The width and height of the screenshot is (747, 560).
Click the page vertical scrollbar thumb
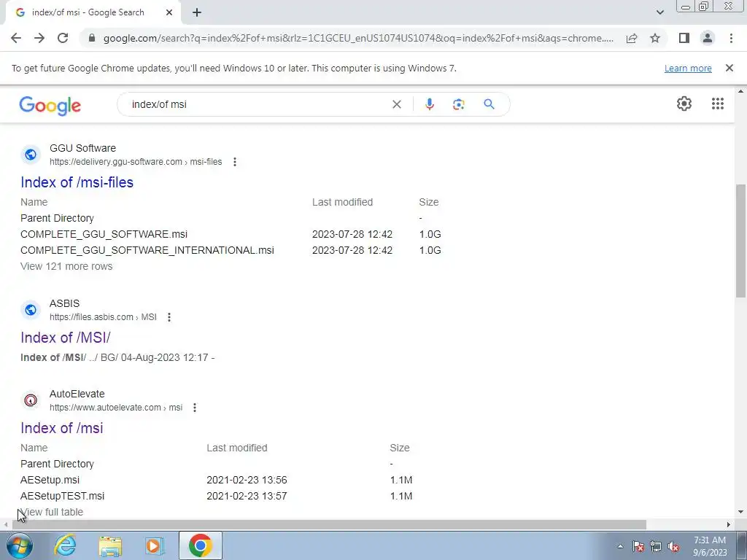tap(740, 241)
